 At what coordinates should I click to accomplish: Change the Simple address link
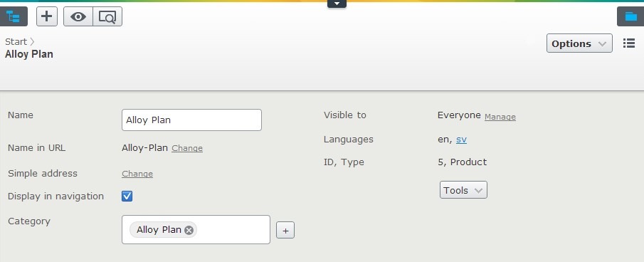click(x=137, y=174)
